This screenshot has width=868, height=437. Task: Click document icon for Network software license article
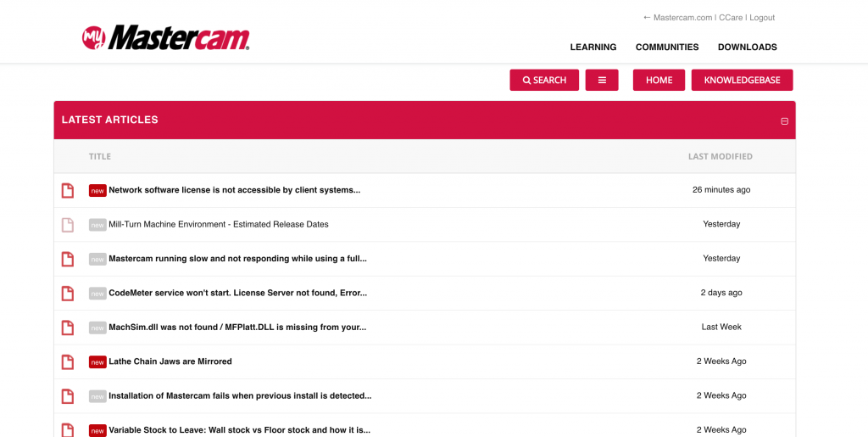coord(67,191)
